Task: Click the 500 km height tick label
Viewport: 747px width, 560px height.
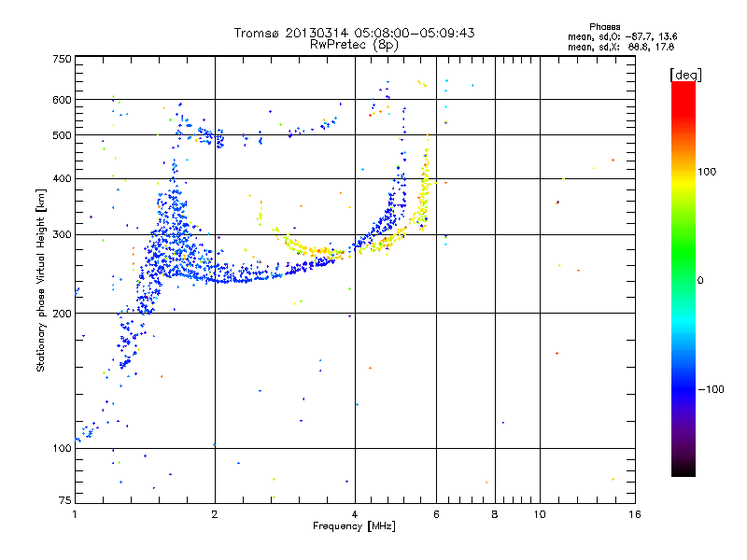Action: [62, 134]
